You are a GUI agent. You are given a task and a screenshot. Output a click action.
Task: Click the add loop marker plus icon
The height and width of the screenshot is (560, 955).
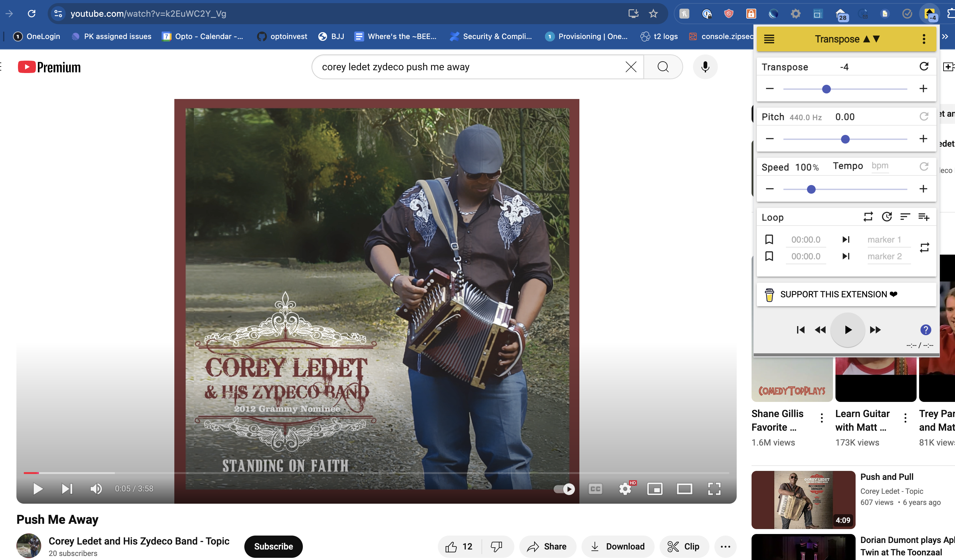point(924,217)
